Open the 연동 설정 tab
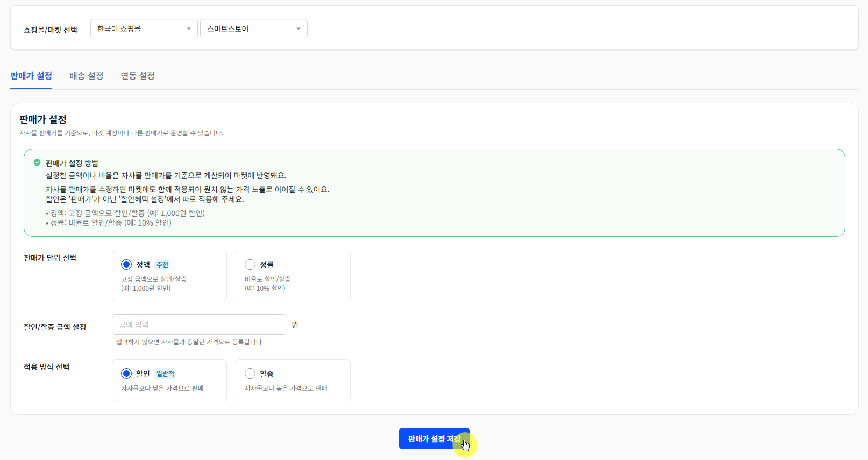Image resolution: width=868 pixels, height=460 pixels. (x=137, y=76)
